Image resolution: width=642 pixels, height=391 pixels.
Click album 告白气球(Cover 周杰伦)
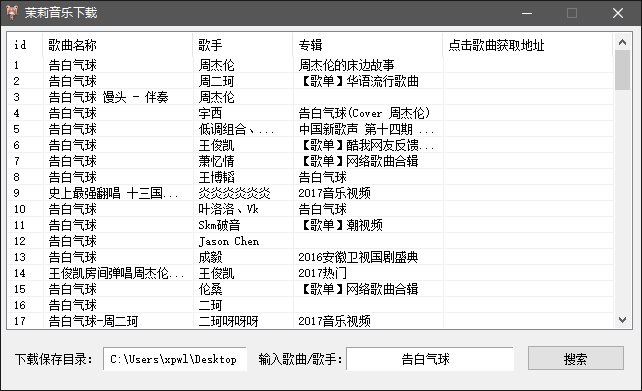coord(364,113)
